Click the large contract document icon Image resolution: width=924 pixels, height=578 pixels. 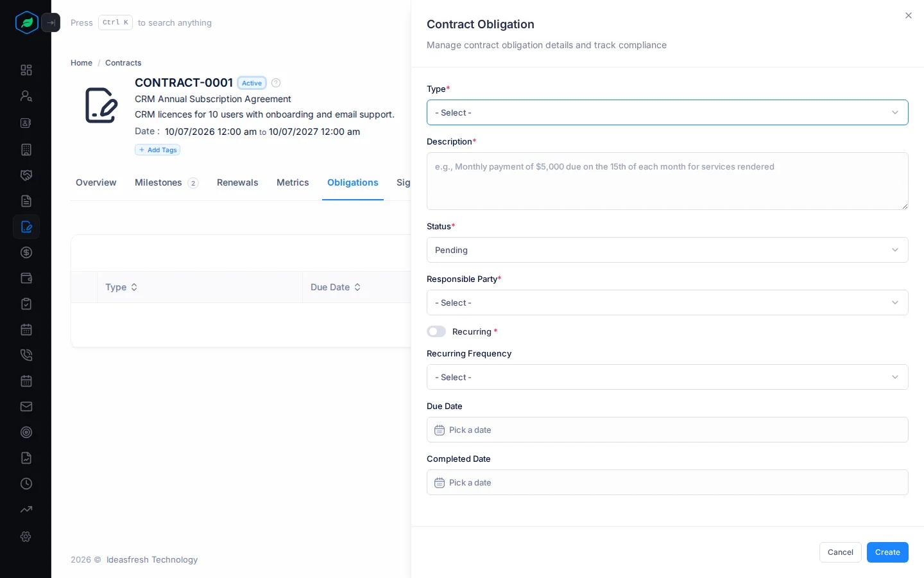101,105
